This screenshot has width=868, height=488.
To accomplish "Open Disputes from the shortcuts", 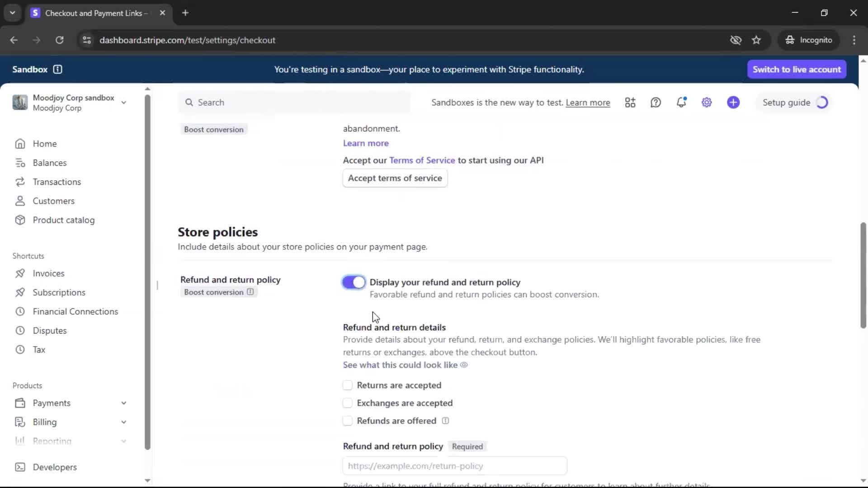I will click(x=49, y=331).
